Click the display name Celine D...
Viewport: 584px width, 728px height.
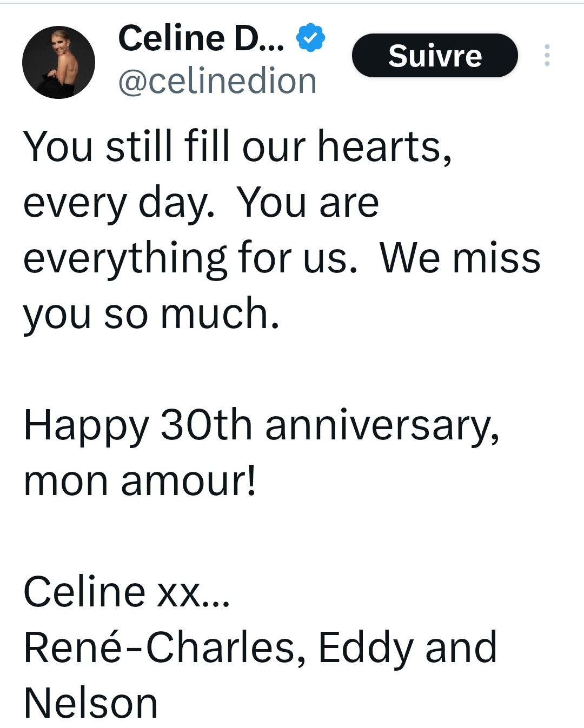click(x=201, y=38)
